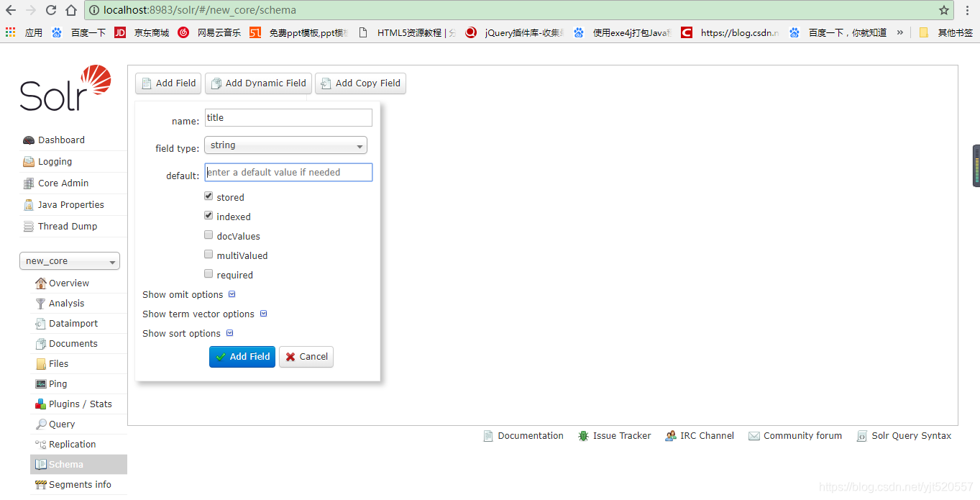Open the Dataimport menu item
The image size is (980, 500).
pyautogui.click(x=79, y=324)
